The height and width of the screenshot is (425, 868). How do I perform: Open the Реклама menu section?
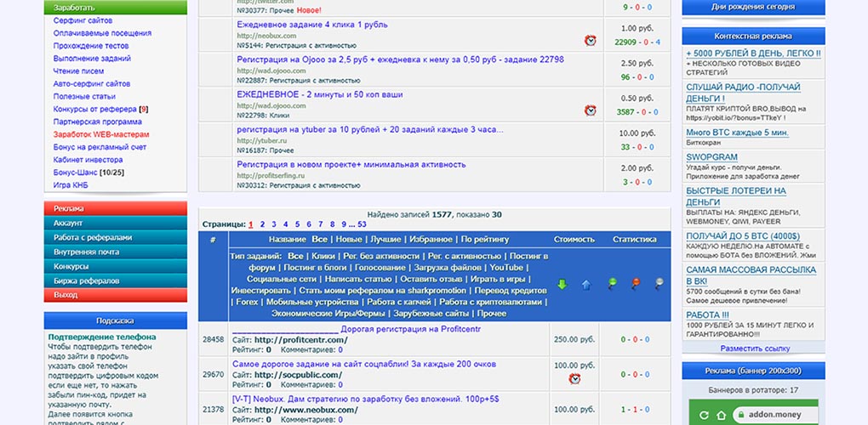(116, 208)
